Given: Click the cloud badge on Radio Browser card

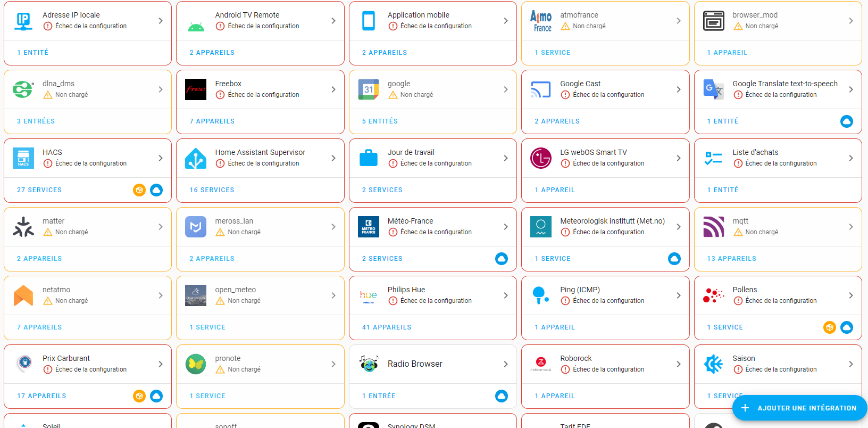Looking at the screenshot, I should [502, 396].
